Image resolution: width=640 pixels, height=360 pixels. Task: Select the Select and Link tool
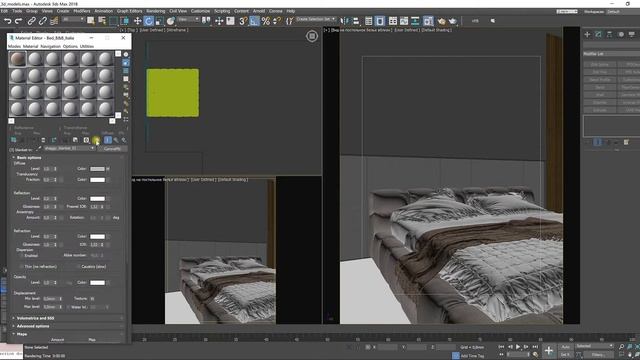(x=31, y=21)
